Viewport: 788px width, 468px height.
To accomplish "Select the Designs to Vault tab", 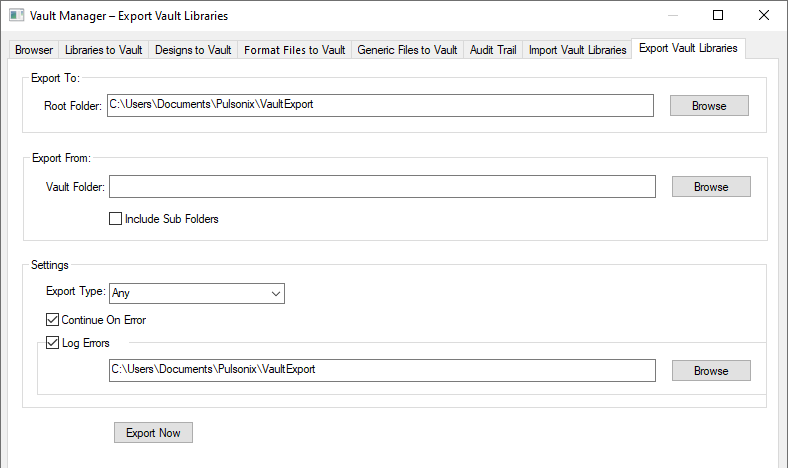I will pyautogui.click(x=193, y=50).
